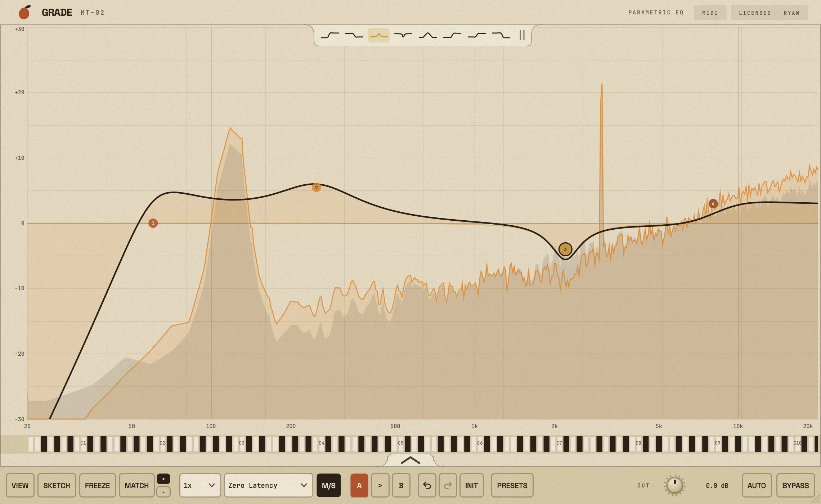Click the +30 gain axis label
The height and width of the screenshot is (504, 821).
(x=19, y=29)
